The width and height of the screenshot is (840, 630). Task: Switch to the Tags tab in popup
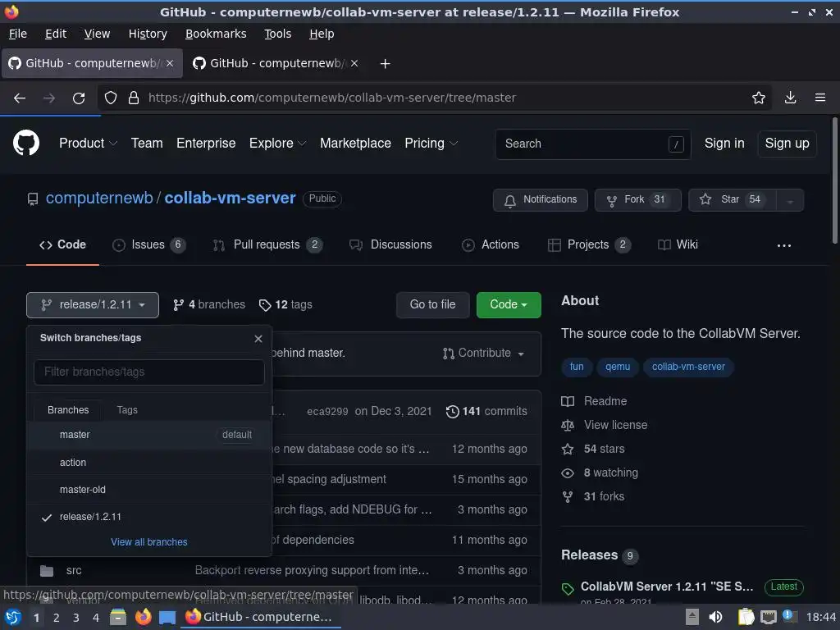tap(127, 410)
